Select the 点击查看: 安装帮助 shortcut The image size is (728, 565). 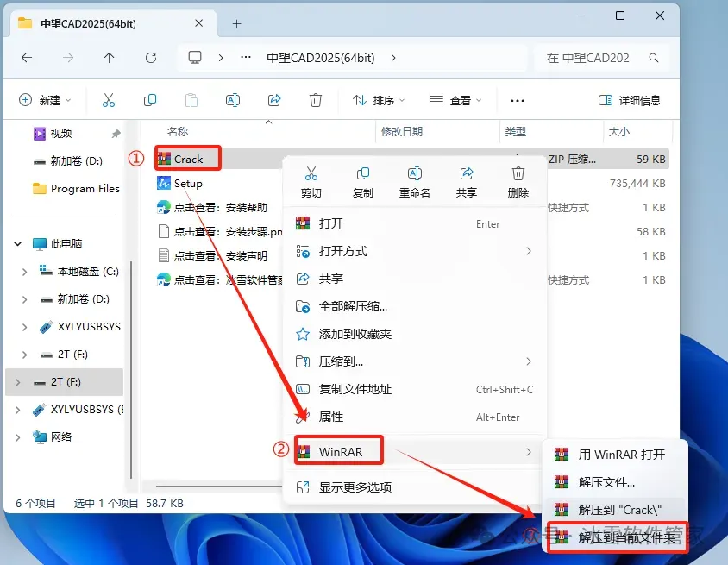click(212, 208)
